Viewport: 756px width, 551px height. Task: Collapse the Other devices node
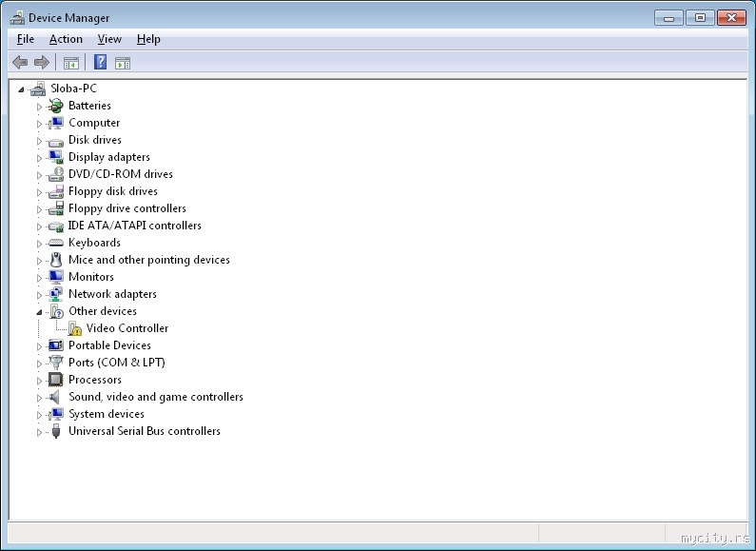point(39,312)
